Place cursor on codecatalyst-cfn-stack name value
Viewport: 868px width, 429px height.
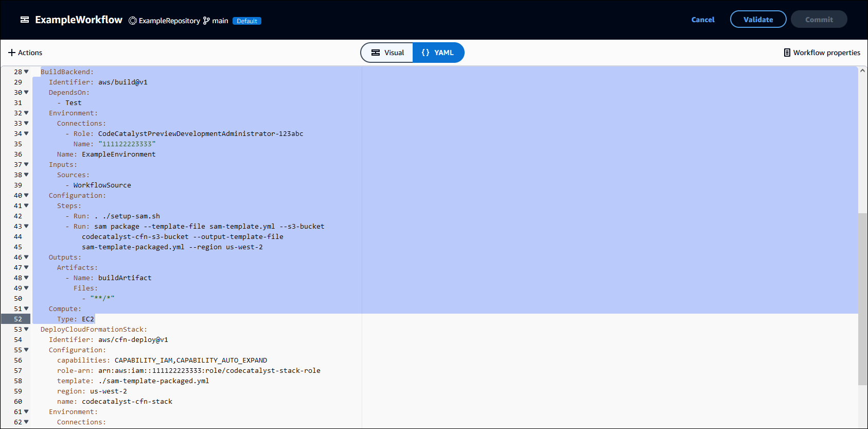click(127, 402)
